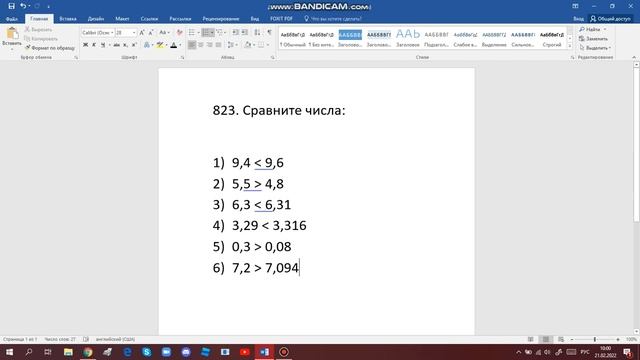The height and width of the screenshot is (360, 640).
Task: Decrease paragraph indent
Action: 236,32
